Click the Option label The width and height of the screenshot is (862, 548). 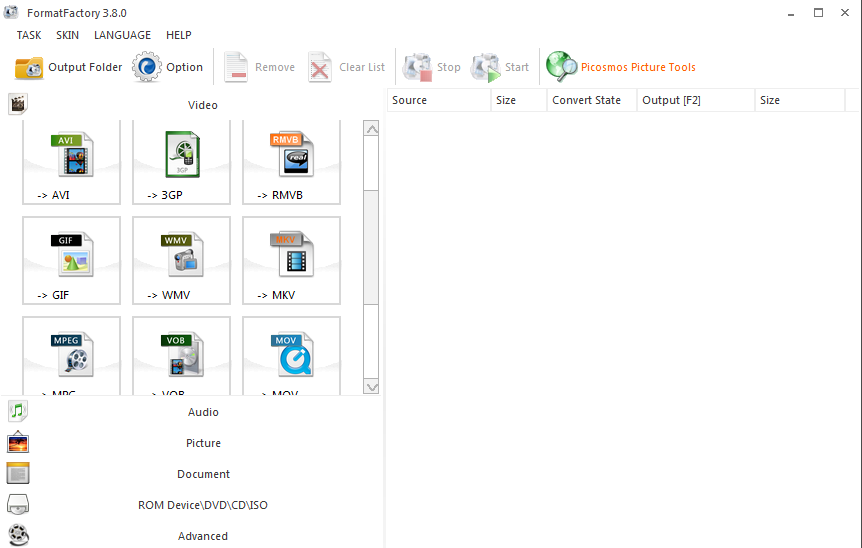(184, 67)
